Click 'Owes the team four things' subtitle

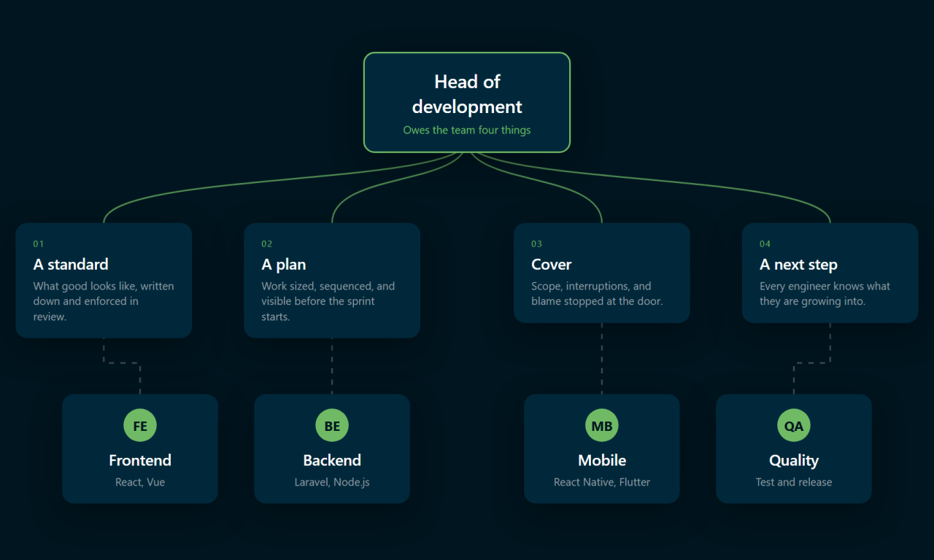pyautogui.click(x=467, y=131)
